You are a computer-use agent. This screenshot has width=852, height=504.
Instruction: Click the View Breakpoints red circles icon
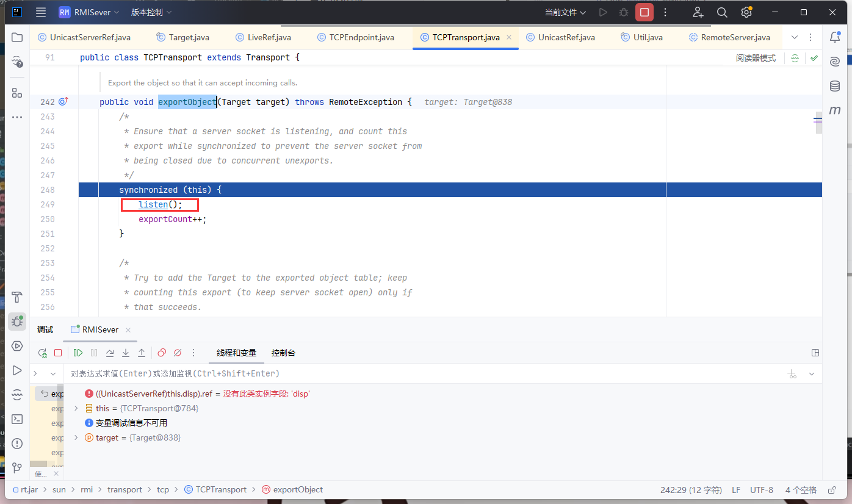click(x=162, y=353)
